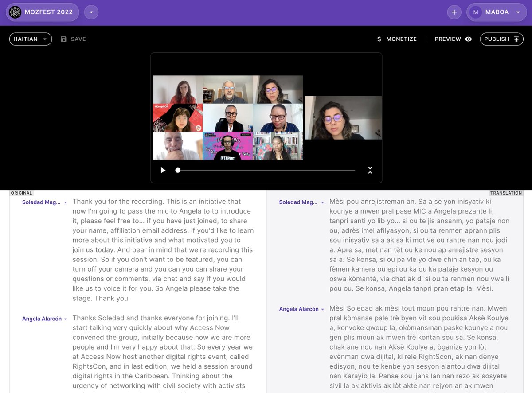Screen dimensions: 532x393
Task: Open speaker dropdown for Soledad Mag... in original
Action: click(x=66, y=202)
